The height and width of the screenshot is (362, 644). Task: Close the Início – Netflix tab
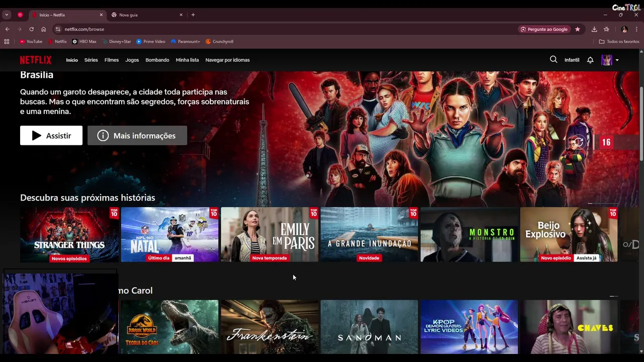click(x=101, y=15)
